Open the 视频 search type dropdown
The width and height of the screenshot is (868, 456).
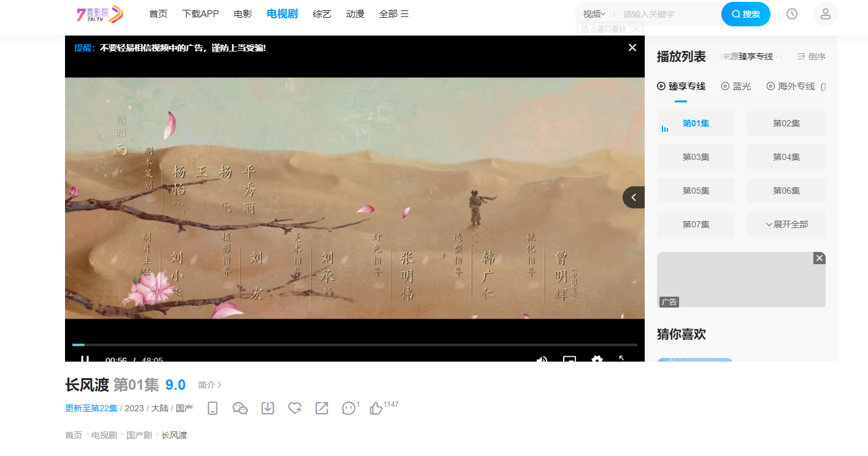(594, 14)
